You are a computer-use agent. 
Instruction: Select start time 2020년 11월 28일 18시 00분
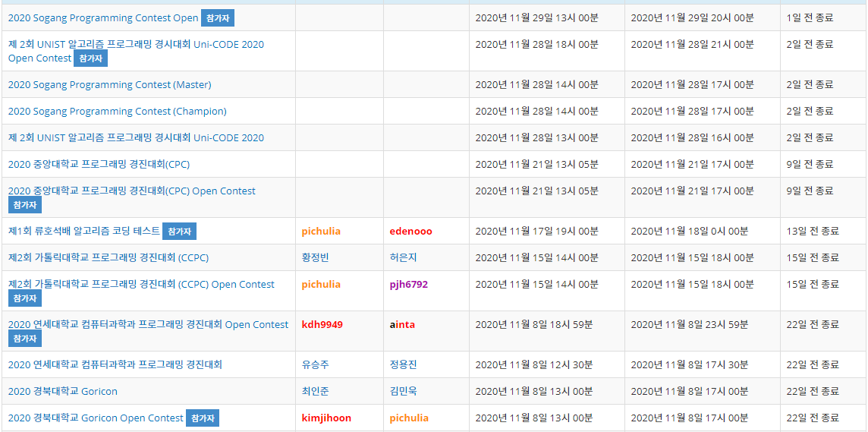click(537, 44)
